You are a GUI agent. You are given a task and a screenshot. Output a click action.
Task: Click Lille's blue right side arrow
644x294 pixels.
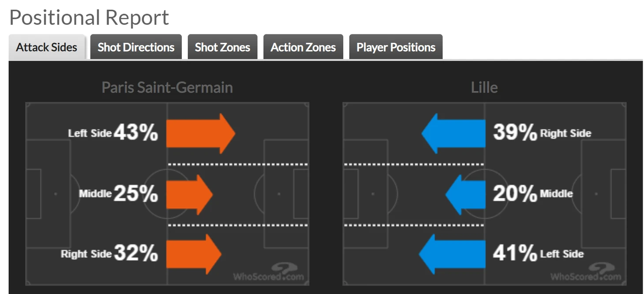[x=453, y=134]
